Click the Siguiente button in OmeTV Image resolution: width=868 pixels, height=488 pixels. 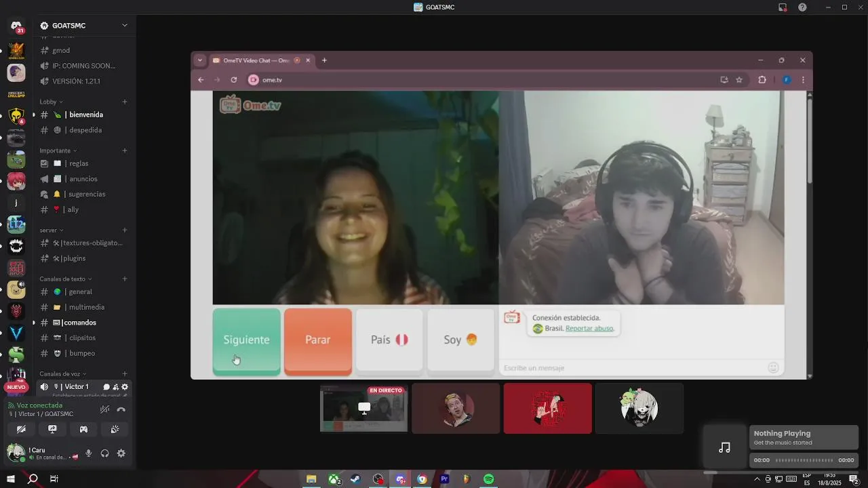[x=247, y=340]
